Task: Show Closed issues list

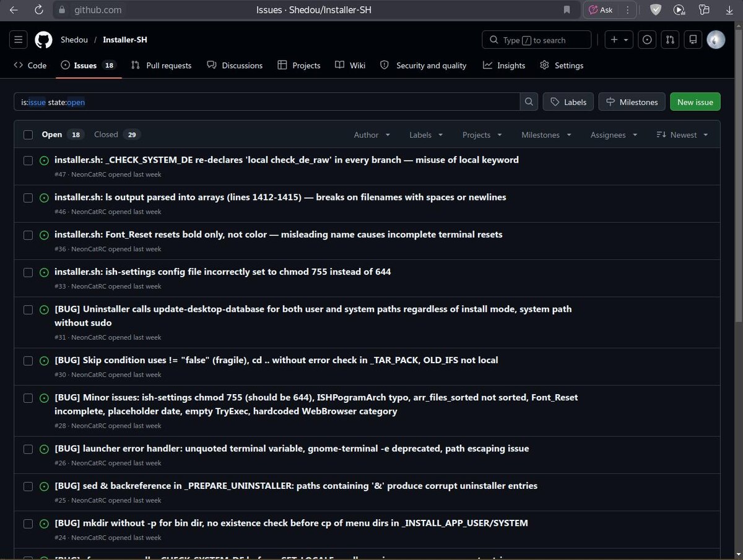Action: click(117, 134)
